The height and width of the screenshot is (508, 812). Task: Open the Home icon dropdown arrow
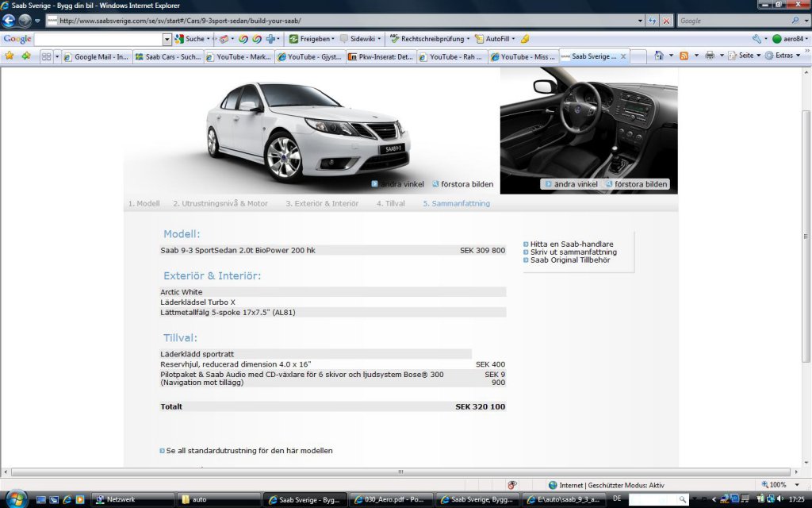[671, 56]
